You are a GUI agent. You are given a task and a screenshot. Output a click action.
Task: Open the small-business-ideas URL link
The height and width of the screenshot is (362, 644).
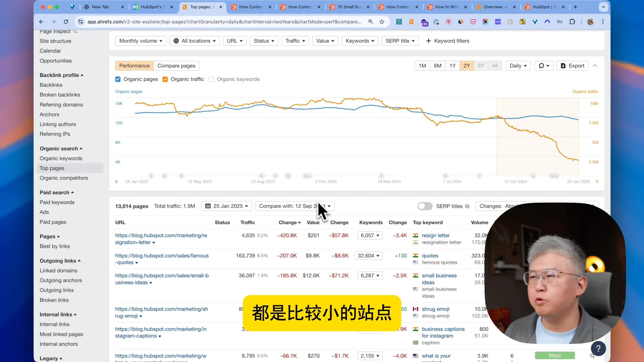pos(162,279)
